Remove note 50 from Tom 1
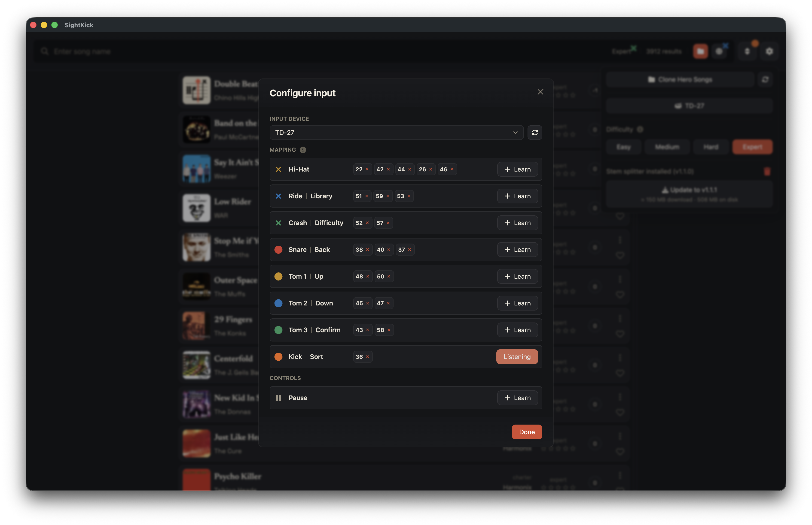 coord(389,277)
